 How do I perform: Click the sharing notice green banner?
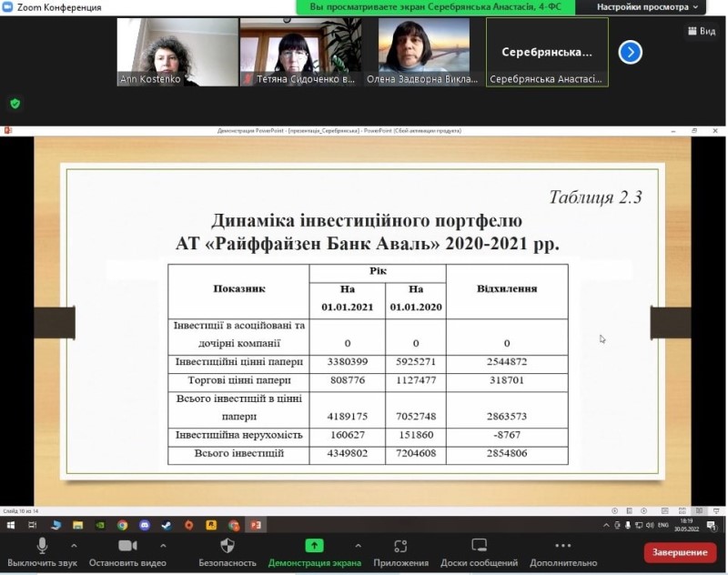tap(436, 7)
